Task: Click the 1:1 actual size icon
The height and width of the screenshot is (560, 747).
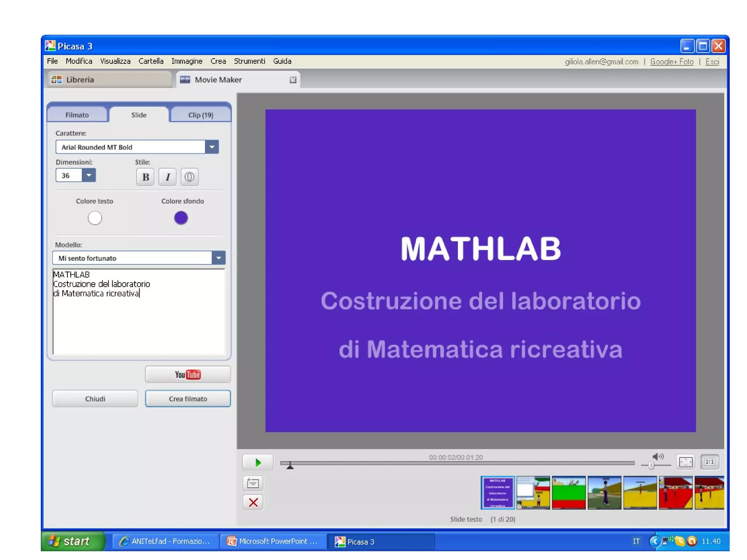Action: point(709,462)
